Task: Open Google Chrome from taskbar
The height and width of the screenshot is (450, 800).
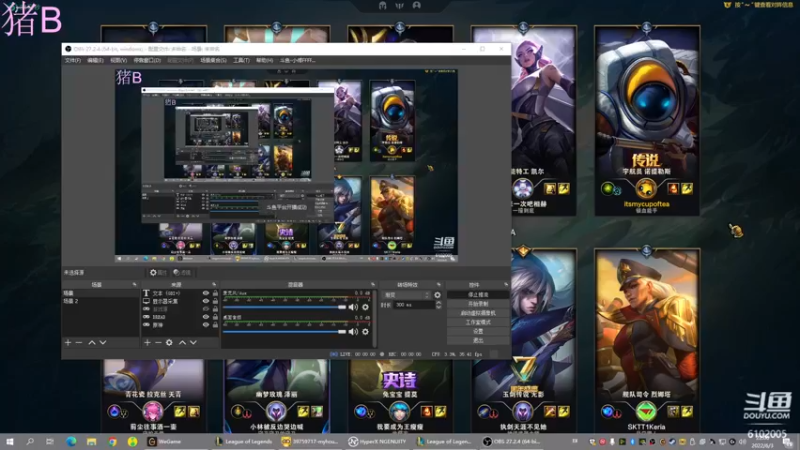Action: pyautogui.click(x=112, y=441)
